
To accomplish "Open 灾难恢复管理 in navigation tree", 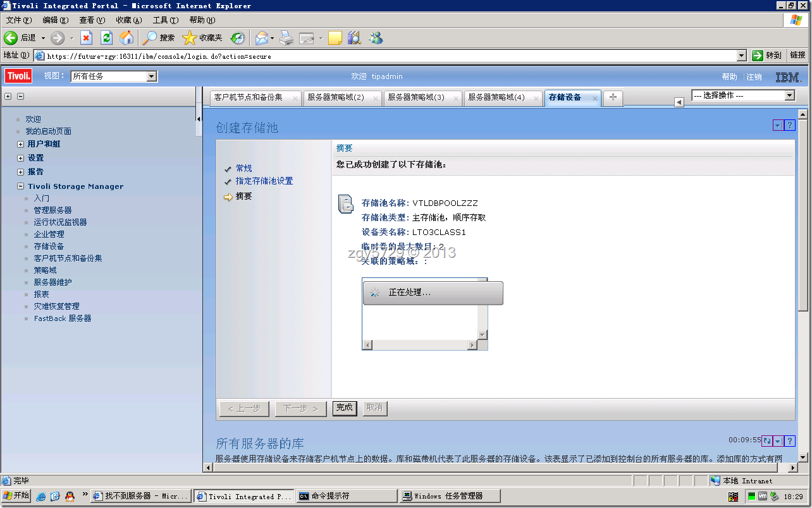I will point(56,306).
